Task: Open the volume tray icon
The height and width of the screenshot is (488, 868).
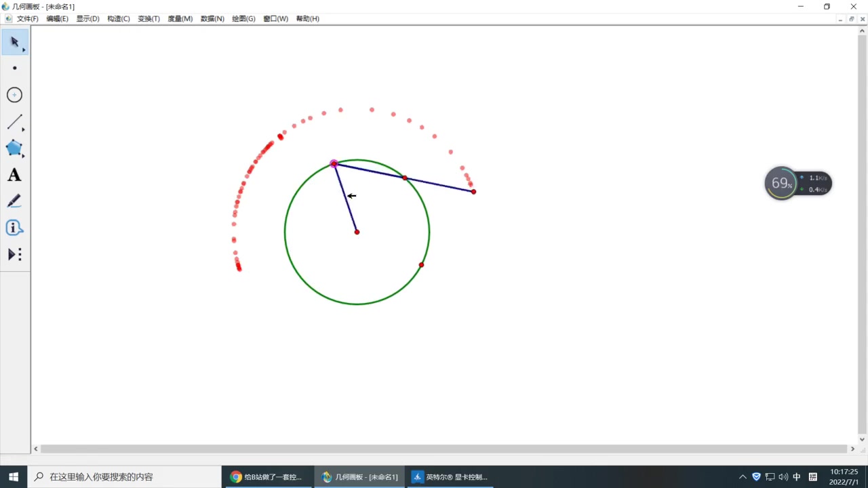Action: 783,476
